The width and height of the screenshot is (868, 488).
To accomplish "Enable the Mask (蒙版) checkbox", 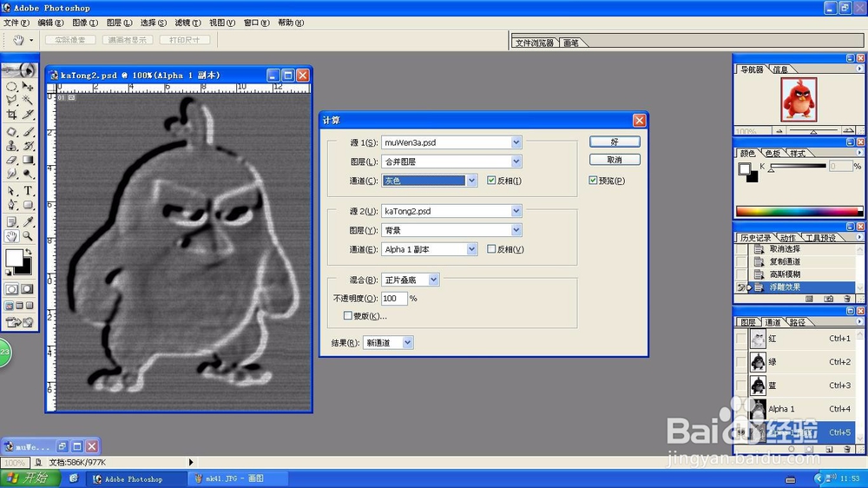I will pos(348,315).
